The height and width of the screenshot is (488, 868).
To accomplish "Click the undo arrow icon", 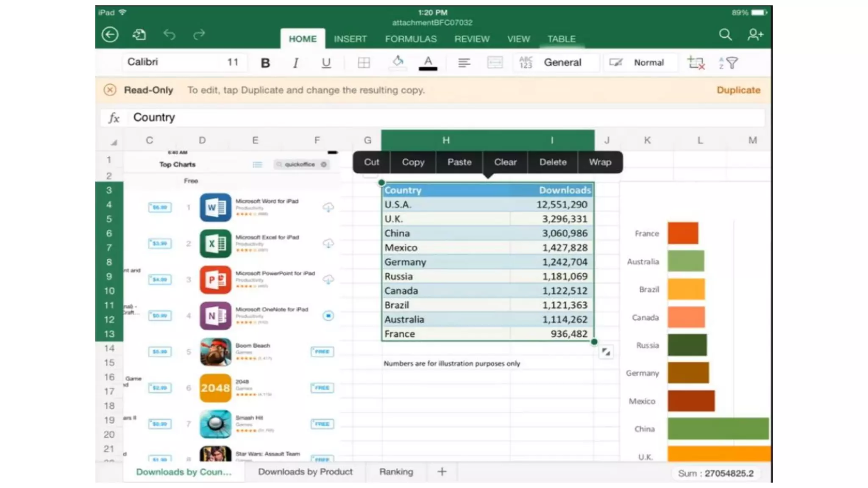I will pyautogui.click(x=169, y=35).
